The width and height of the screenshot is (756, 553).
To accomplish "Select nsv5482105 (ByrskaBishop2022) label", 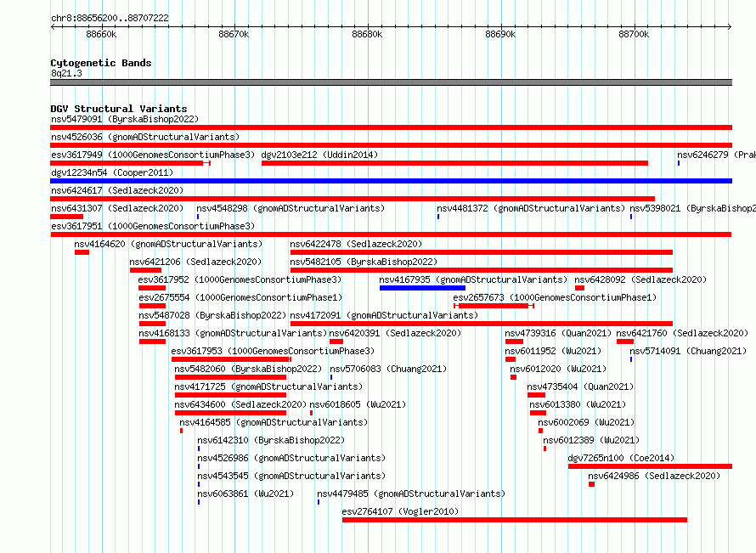I will tap(364, 262).
